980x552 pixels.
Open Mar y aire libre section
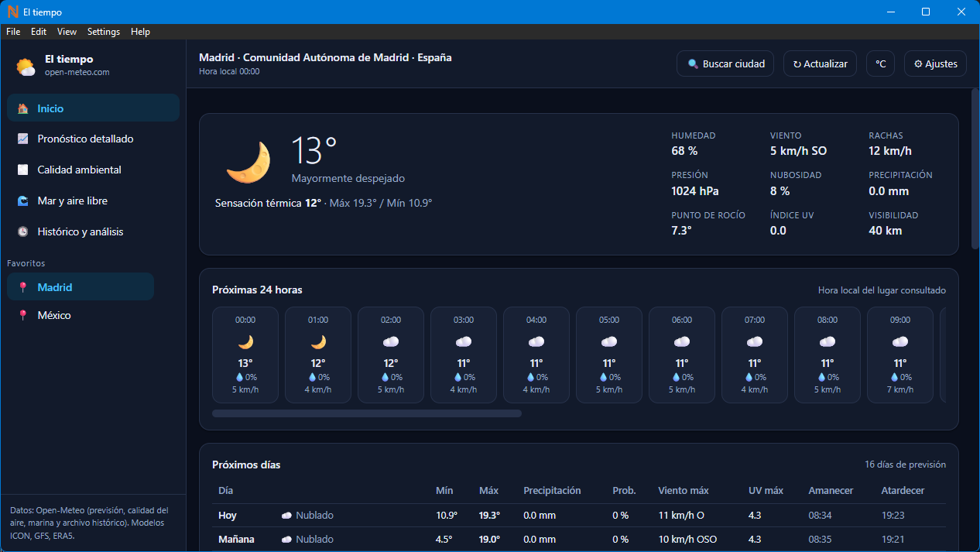click(93, 201)
